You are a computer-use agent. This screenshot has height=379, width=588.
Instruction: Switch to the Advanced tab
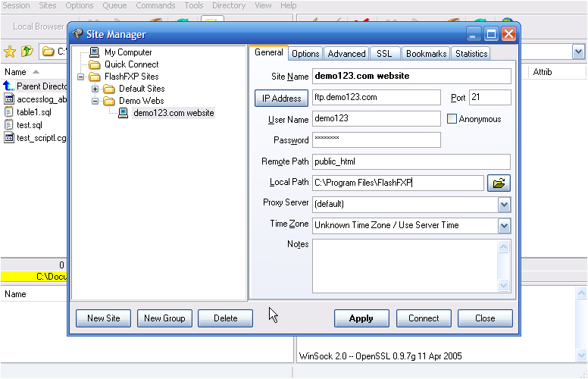[x=346, y=54]
